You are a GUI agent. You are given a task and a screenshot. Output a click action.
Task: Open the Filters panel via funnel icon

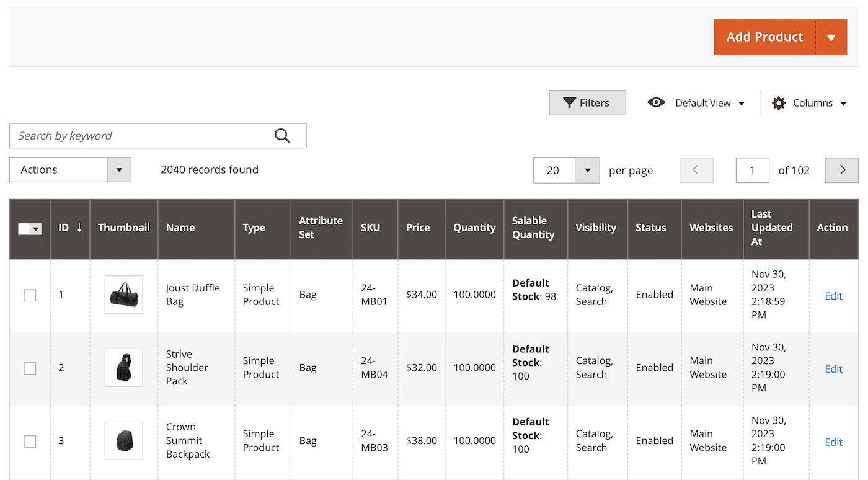(x=587, y=102)
